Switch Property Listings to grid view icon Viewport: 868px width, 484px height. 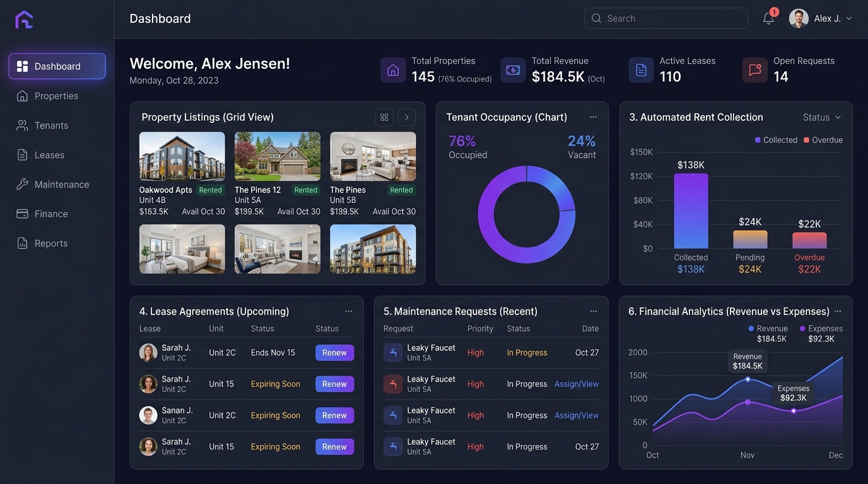click(384, 117)
